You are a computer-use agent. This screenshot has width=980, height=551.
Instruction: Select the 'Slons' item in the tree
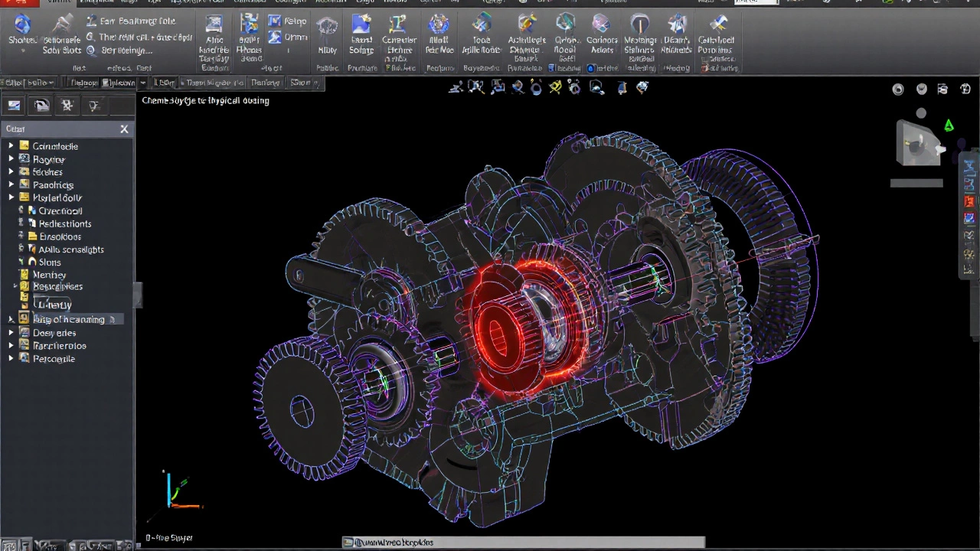coord(49,262)
